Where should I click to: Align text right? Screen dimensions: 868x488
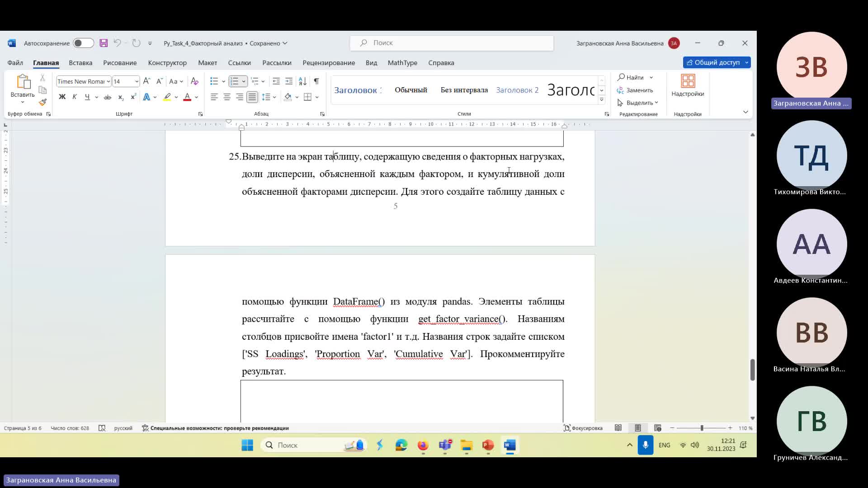coord(240,97)
